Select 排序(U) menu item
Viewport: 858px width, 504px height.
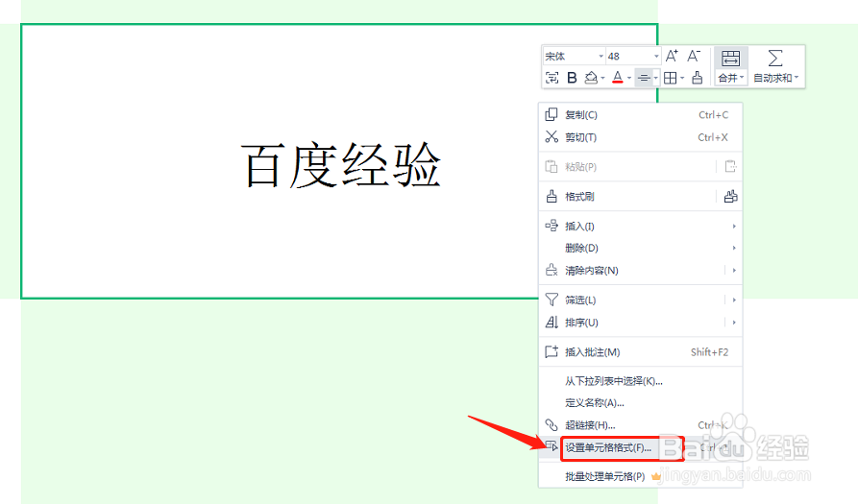(640, 323)
